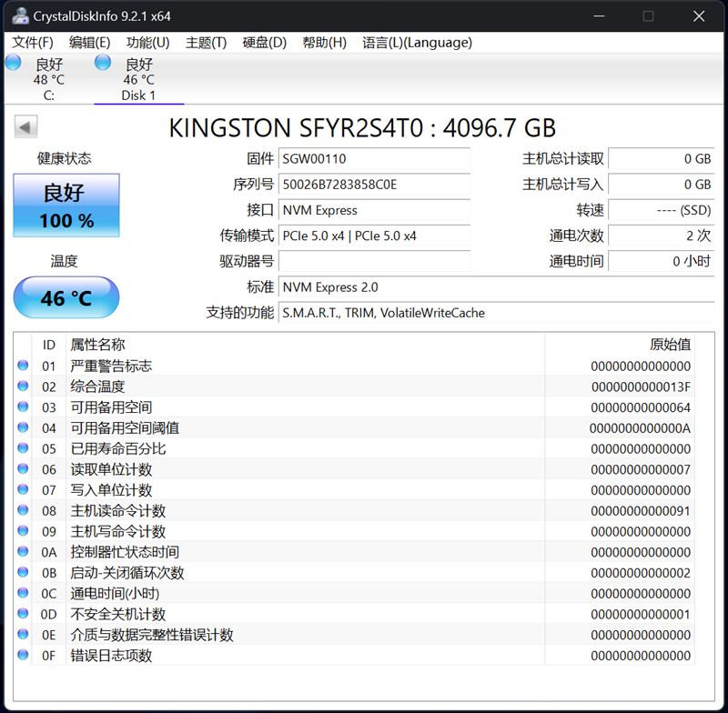Click the 原始值 column header
Viewport: 728px width, 713px height.
click(x=670, y=345)
